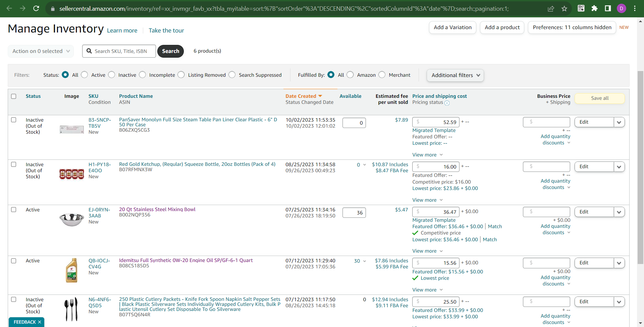This screenshot has width=644, height=327.
Task: Click the magnifier icon in the search box
Action: (x=89, y=51)
